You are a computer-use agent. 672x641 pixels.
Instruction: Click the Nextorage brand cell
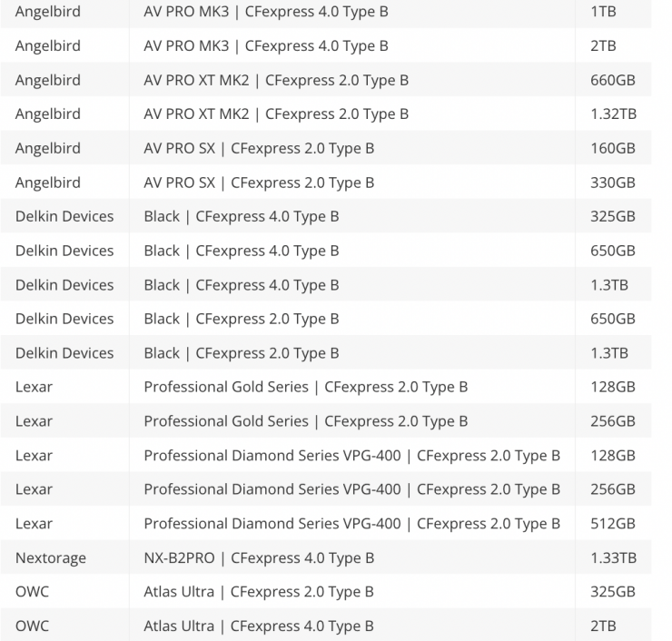pos(51,557)
